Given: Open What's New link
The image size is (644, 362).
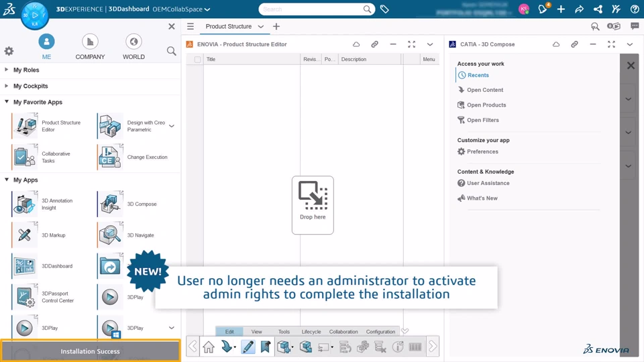Looking at the screenshot, I should point(482,198).
